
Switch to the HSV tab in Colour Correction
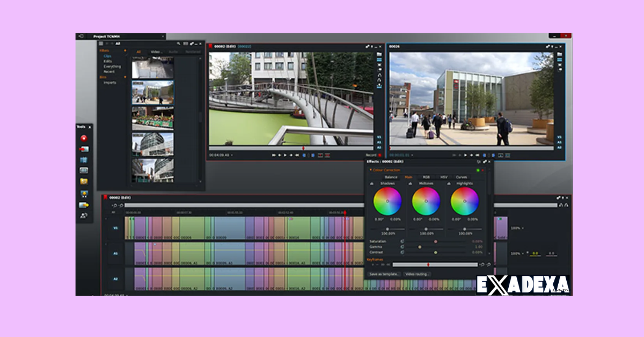click(x=444, y=177)
